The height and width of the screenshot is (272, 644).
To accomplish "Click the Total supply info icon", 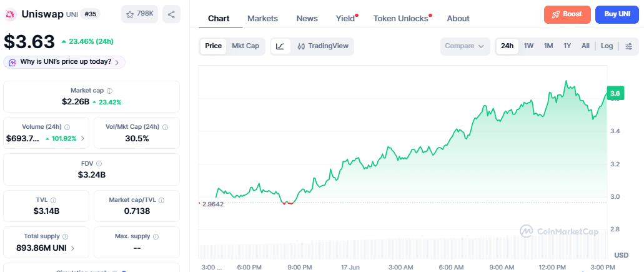I will 66,236.
